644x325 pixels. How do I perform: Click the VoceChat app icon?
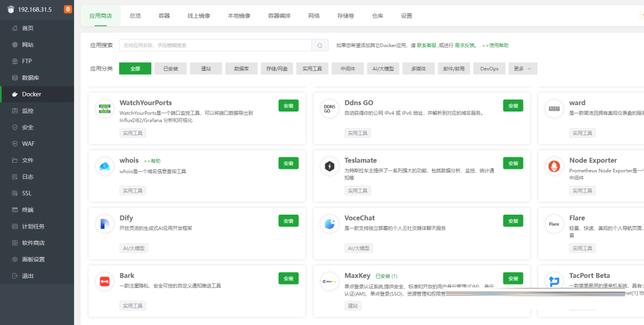[x=329, y=224]
